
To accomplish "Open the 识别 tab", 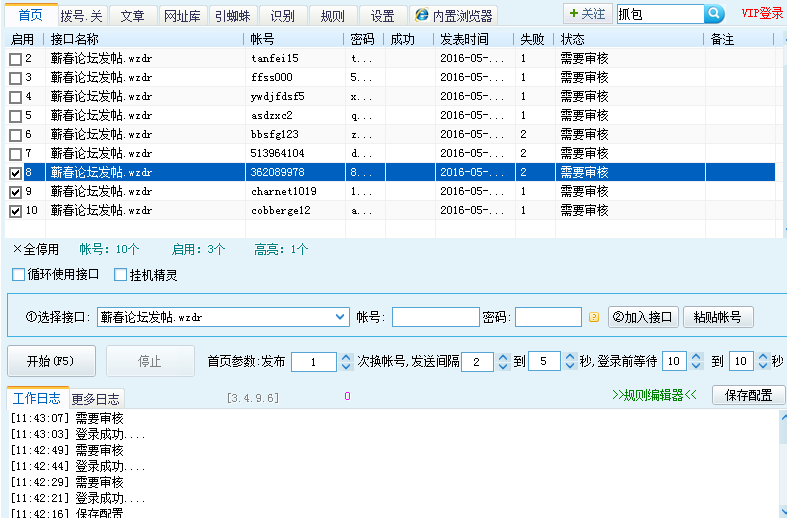I will (283, 16).
